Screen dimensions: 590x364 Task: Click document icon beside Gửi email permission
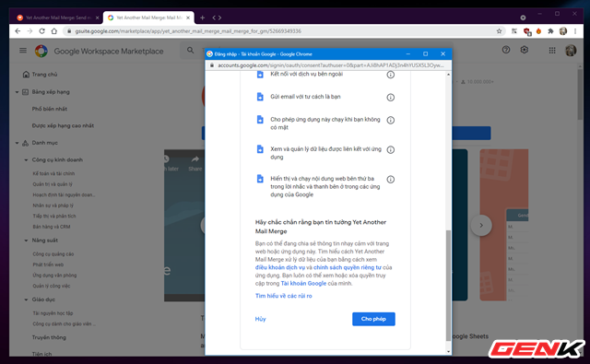[x=260, y=97]
